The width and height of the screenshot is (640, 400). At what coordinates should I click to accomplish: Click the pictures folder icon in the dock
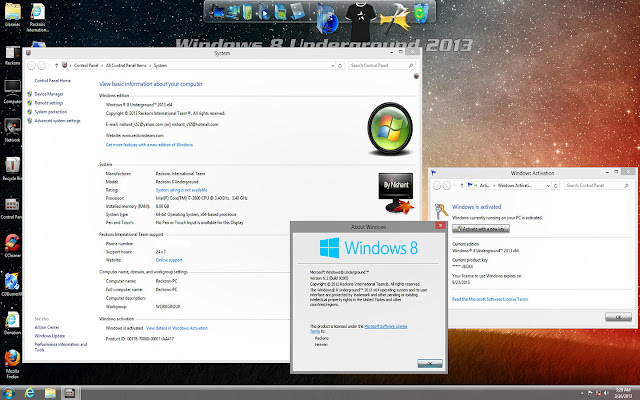pos(280,12)
